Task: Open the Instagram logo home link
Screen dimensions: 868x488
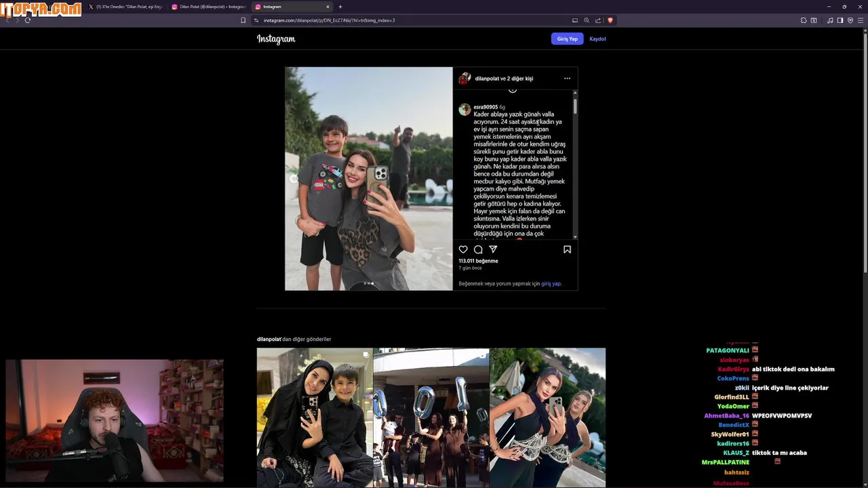Action: coord(276,39)
